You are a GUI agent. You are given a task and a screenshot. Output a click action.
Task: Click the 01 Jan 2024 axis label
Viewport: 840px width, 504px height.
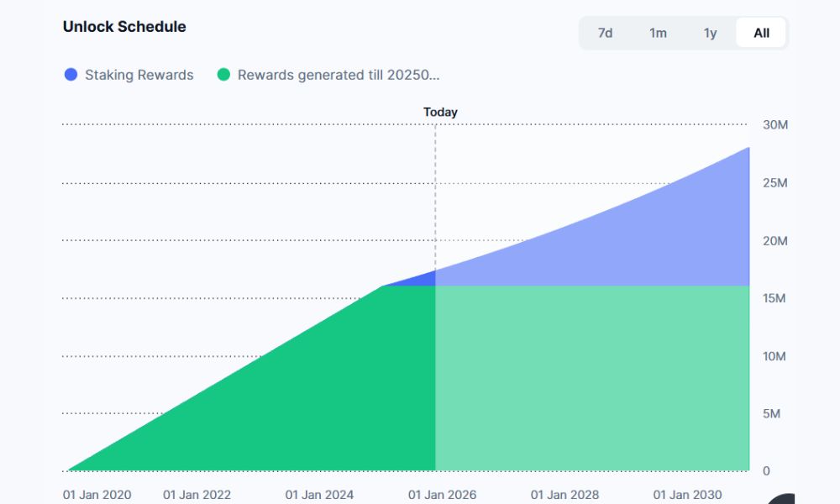coord(319,495)
